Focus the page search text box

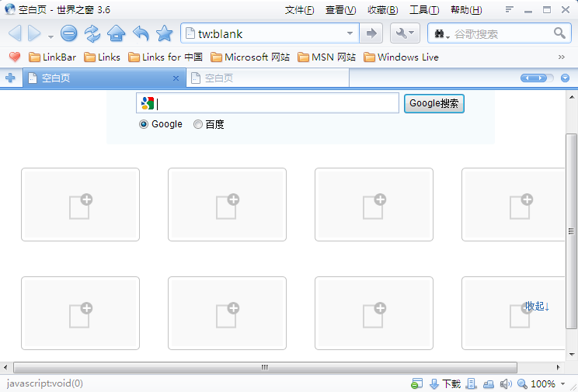tap(267, 103)
